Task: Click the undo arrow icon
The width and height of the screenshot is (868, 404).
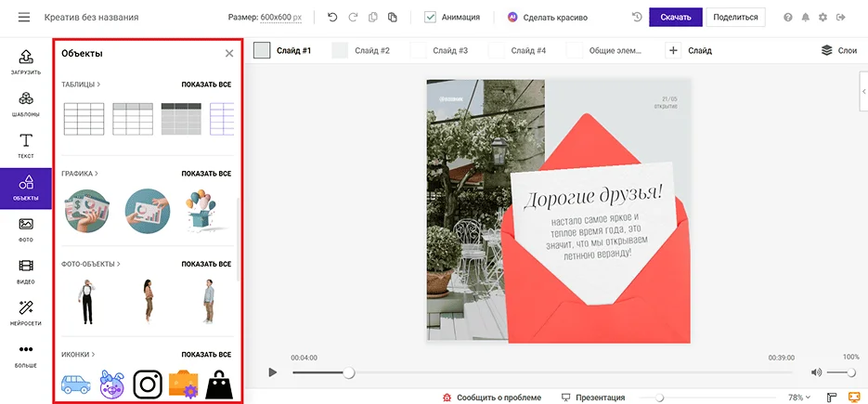Action: [332, 18]
